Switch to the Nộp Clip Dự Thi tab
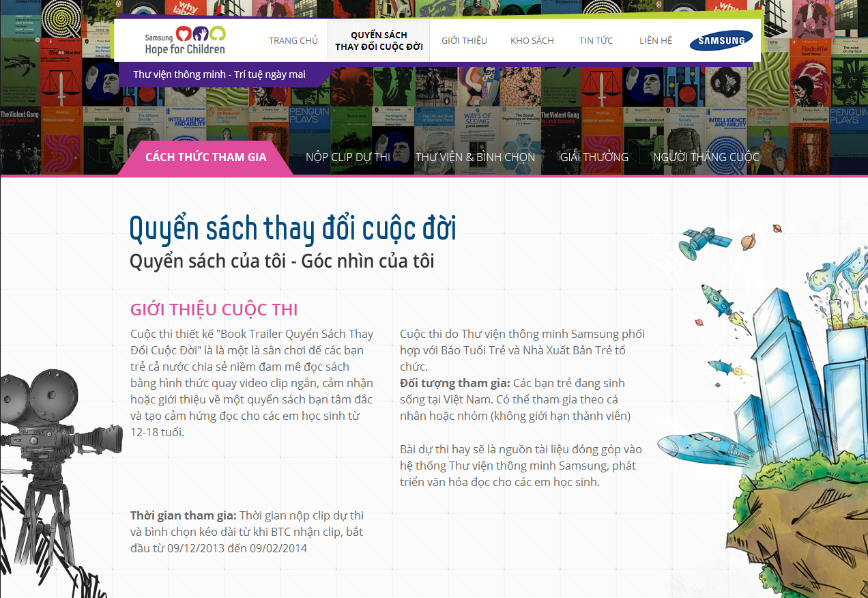The image size is (868, 598). point(348,158)
